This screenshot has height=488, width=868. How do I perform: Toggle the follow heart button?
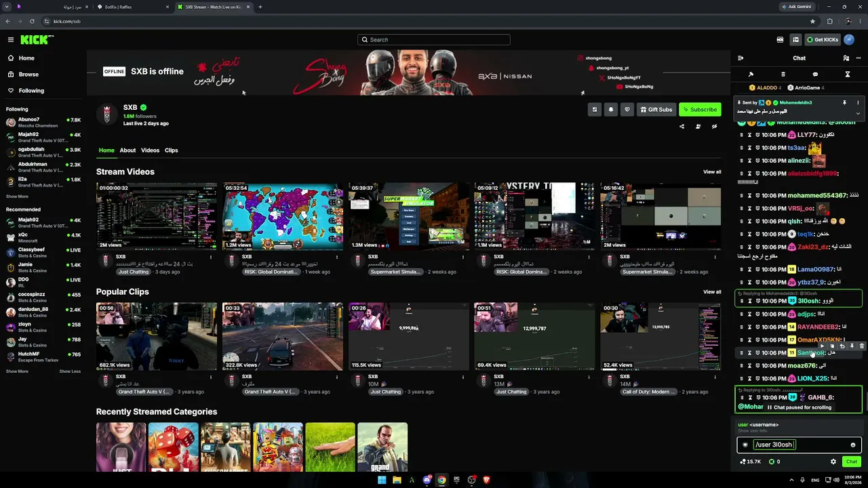(627, 109)
